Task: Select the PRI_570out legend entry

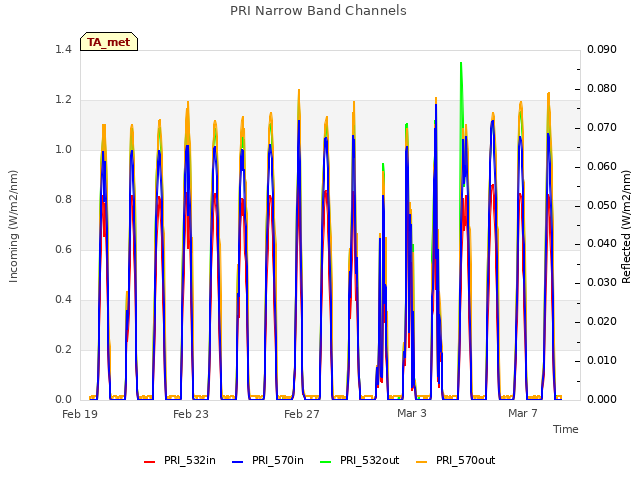Action: tap(456, 460)
